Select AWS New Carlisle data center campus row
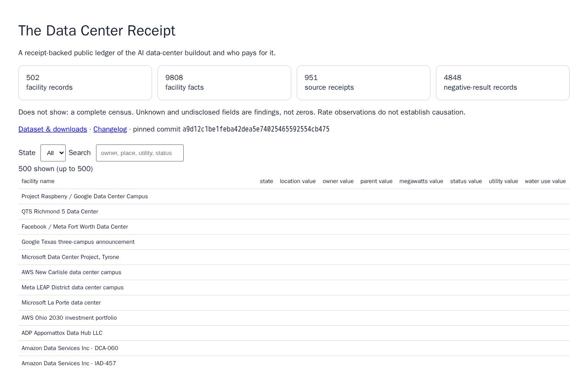 click(x=294, y=272)
